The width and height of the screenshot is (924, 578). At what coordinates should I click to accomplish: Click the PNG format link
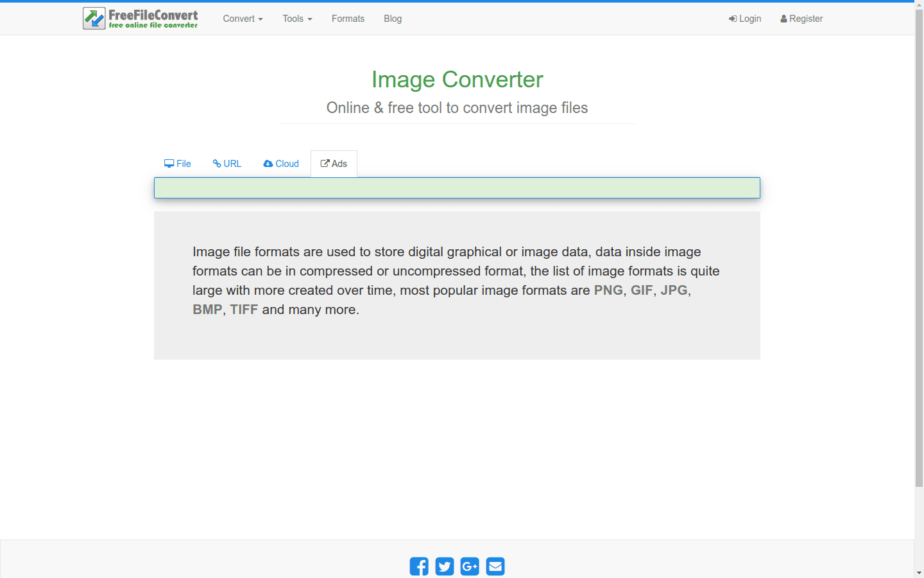(608, 290)
